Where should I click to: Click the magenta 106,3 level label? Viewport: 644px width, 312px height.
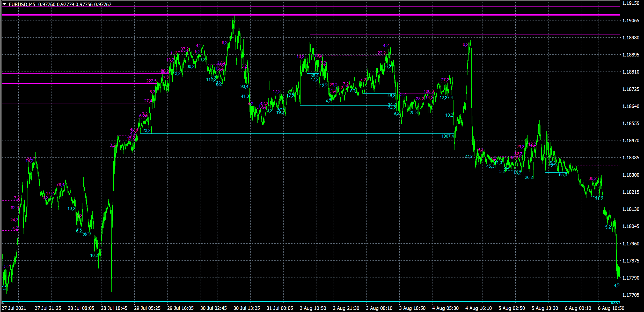pos(429,91)
